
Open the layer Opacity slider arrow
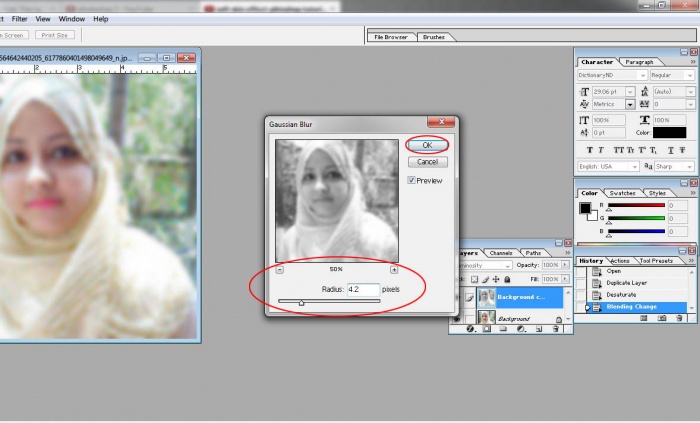tap(565, 265)
